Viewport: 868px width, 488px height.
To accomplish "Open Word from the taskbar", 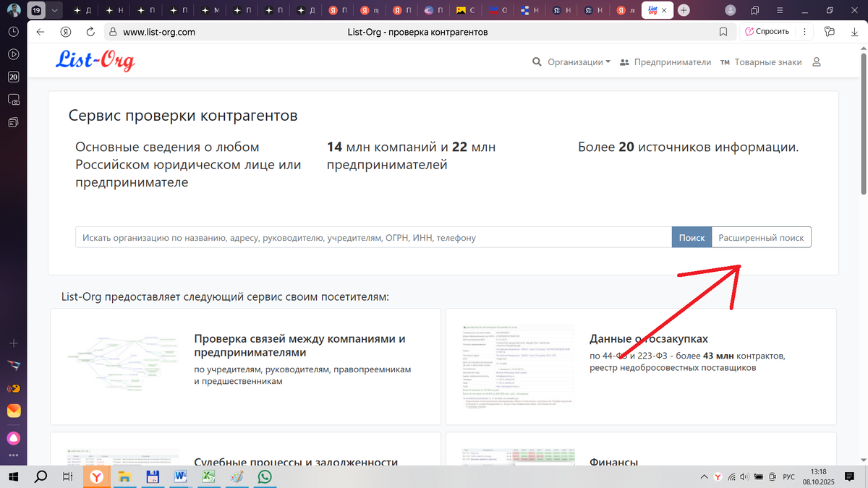I will coord(181,476).
